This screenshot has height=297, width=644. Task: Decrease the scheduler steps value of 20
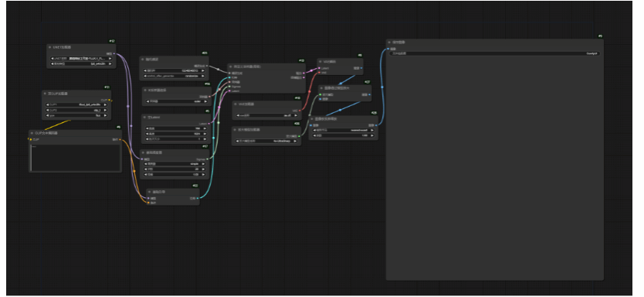(145, 169)
